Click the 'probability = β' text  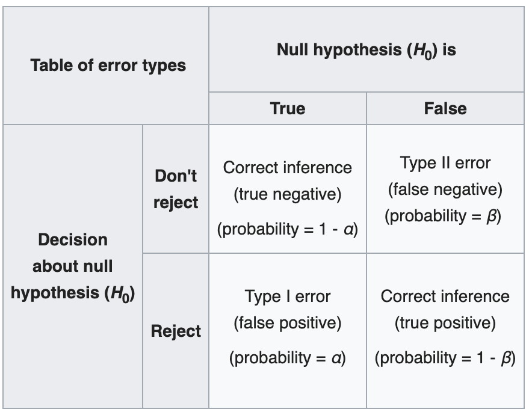(x=443, y=217)
